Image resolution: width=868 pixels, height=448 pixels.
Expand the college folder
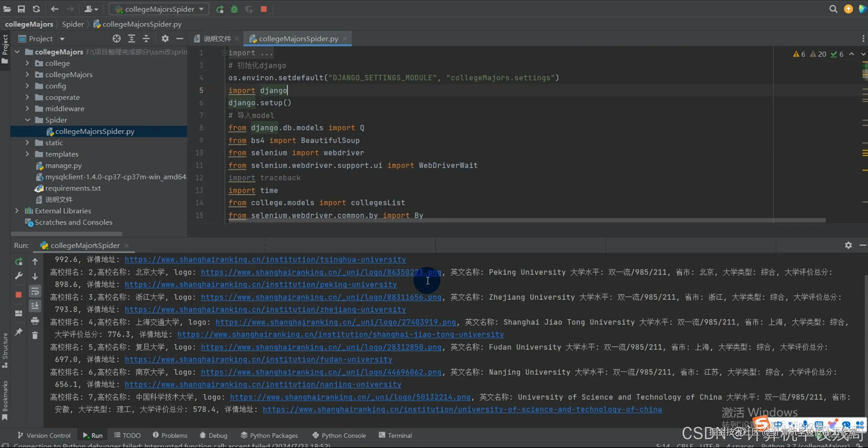[27, 63]
